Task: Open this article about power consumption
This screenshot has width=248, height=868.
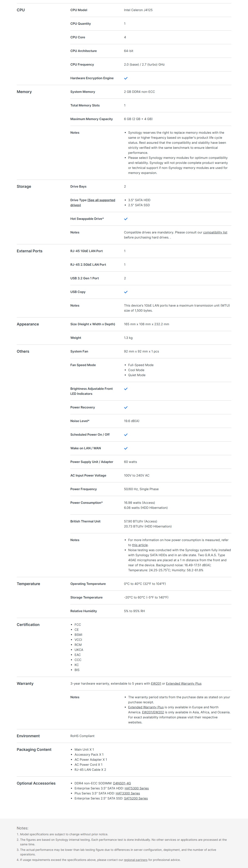Action: tap(140, 545)
